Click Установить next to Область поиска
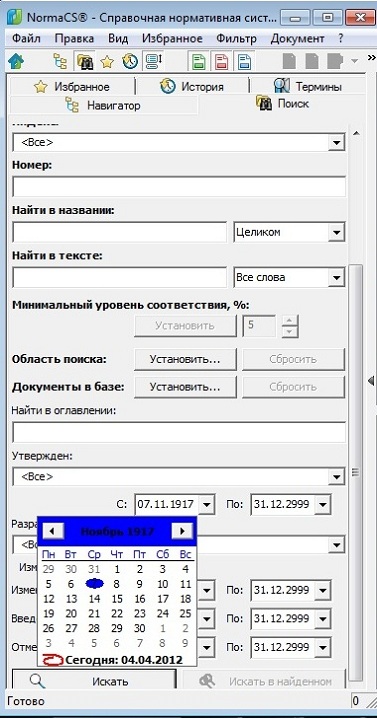This screenshot has height=718, width=377. tap(185, 359)
